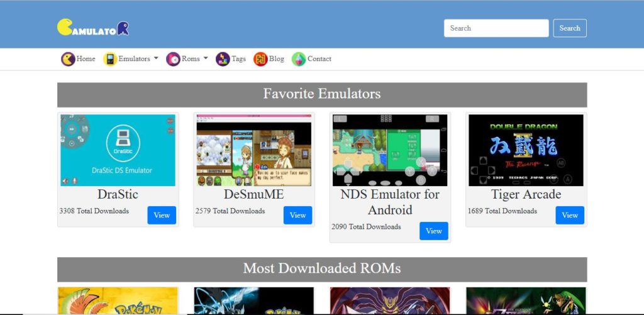The height and width of the screenshot is (315, 644).
Task: Click the Tetris blocks Tags icon
Action: coord(223,59)
